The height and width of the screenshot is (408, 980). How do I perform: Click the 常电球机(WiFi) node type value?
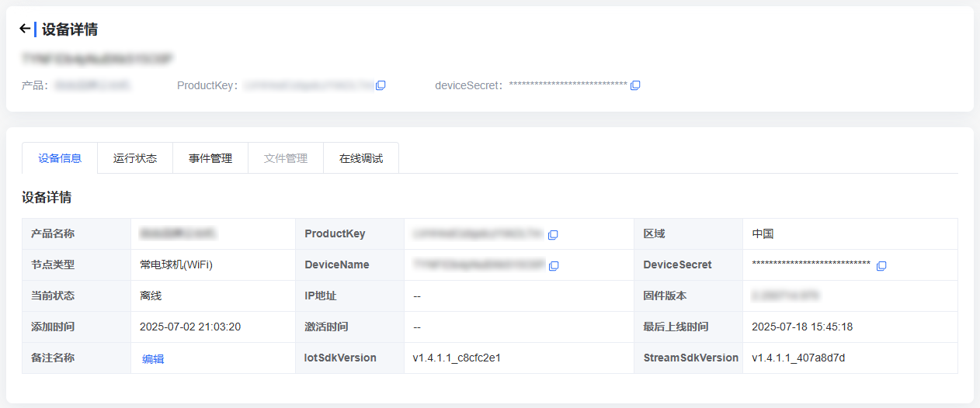[x=176, y=265]
